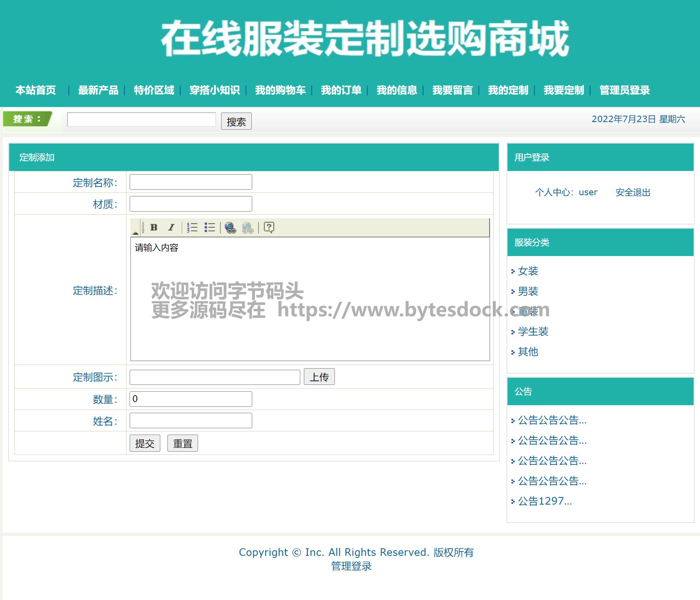
Task: Go to the 本站首页 menu item
Action: click(x=36, y=90)
